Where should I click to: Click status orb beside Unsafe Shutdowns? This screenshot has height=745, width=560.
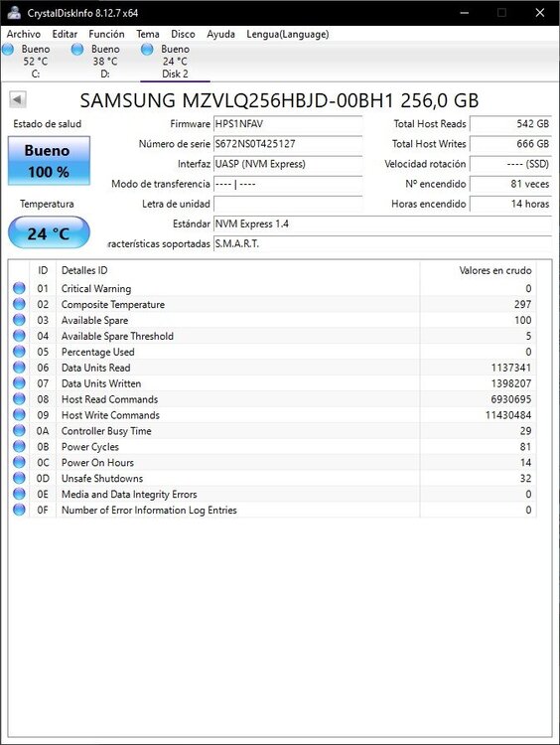pos(19,478)
